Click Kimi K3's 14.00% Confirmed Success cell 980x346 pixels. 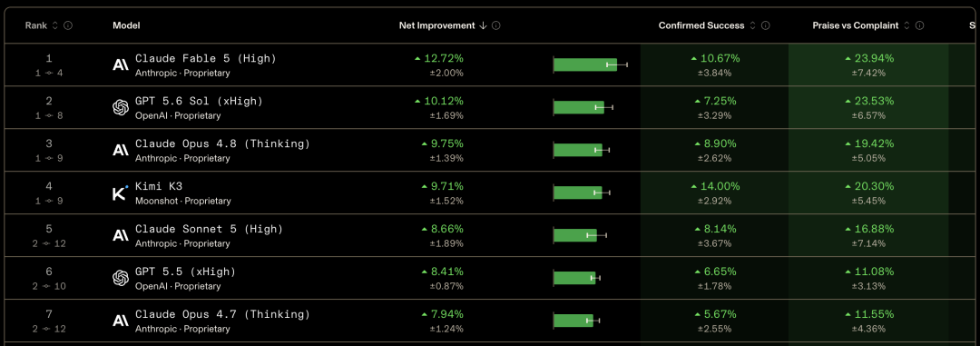click(x=714, y=193)
